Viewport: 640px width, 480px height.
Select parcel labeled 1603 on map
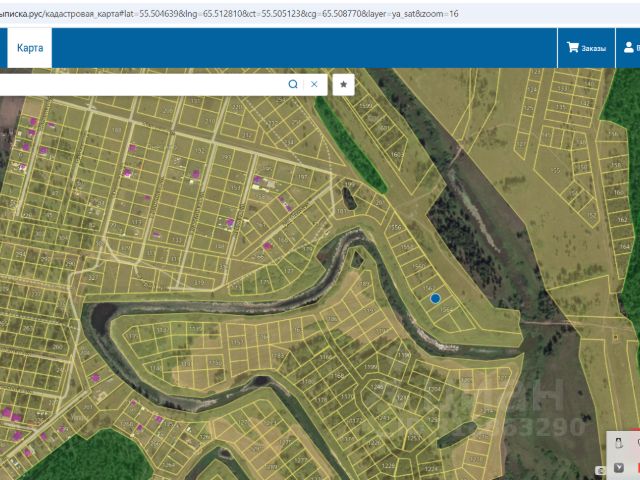coord(396,155)
